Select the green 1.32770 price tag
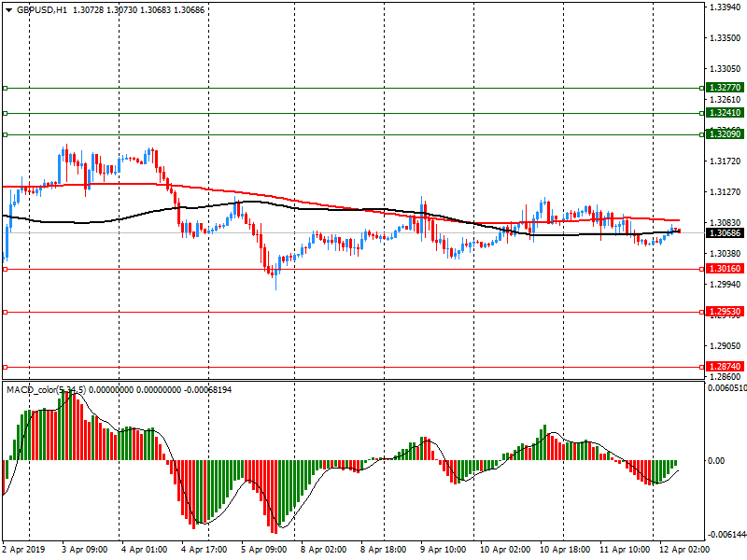The width and height of the screenshot is (747, 560). pyautogui.click(x=725, y=88)
